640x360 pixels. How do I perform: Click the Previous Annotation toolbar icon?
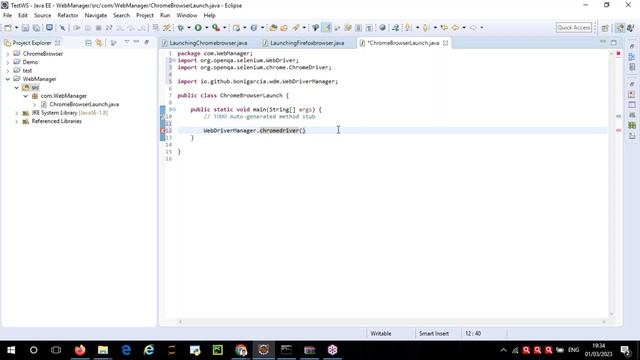[426, 28]
